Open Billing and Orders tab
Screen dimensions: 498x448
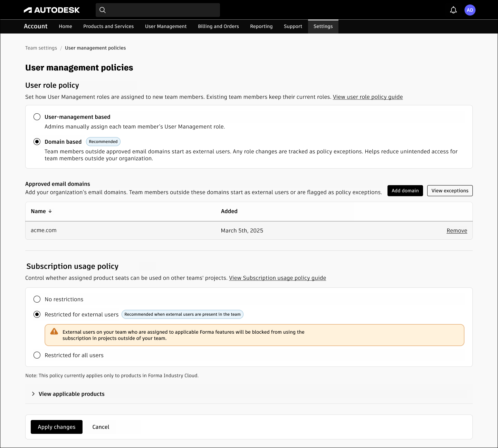point(218,26)
